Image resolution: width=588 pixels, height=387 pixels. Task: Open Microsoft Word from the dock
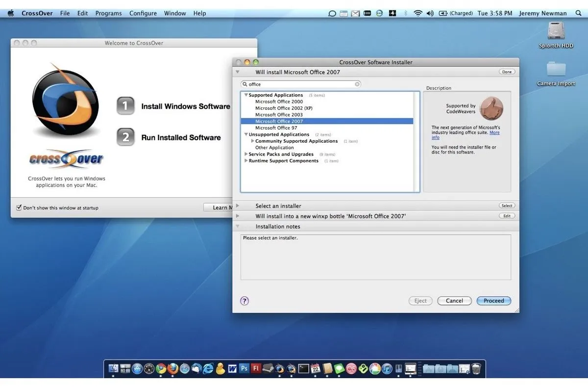232,368
